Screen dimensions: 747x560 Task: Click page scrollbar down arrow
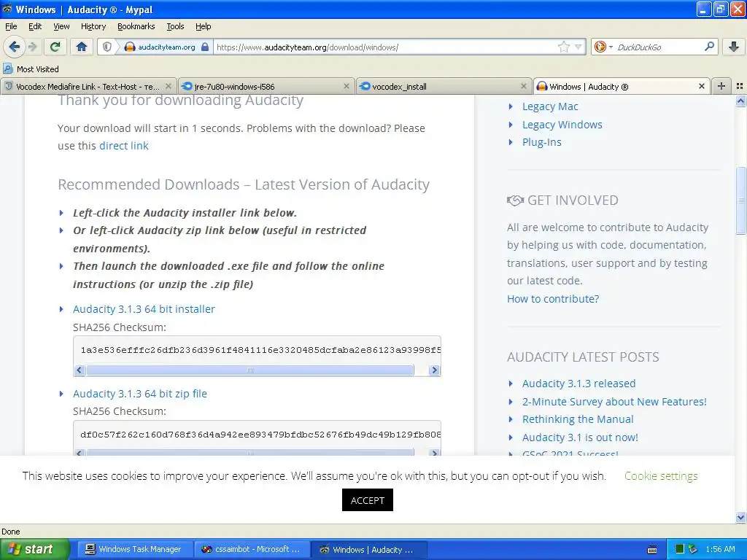pyautogui.click(x=741, y=517)
